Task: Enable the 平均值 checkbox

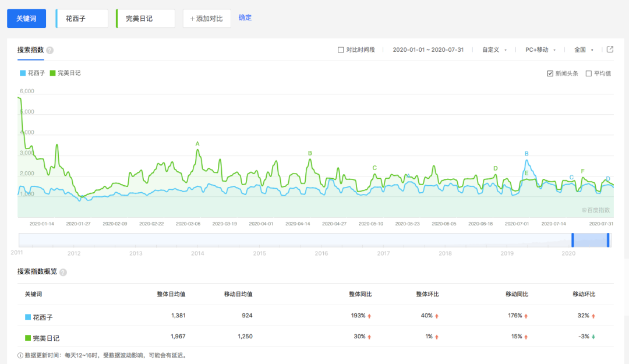Action: [588, 73]
